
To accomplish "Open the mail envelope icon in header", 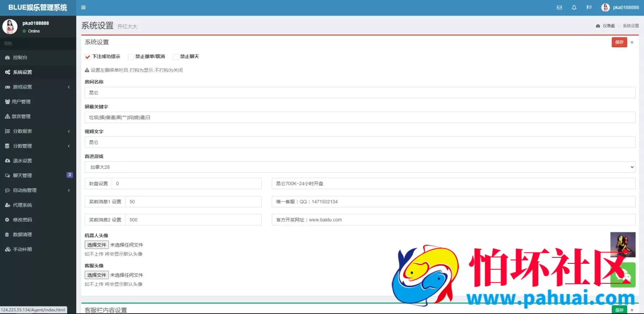I will coord(559,8).
